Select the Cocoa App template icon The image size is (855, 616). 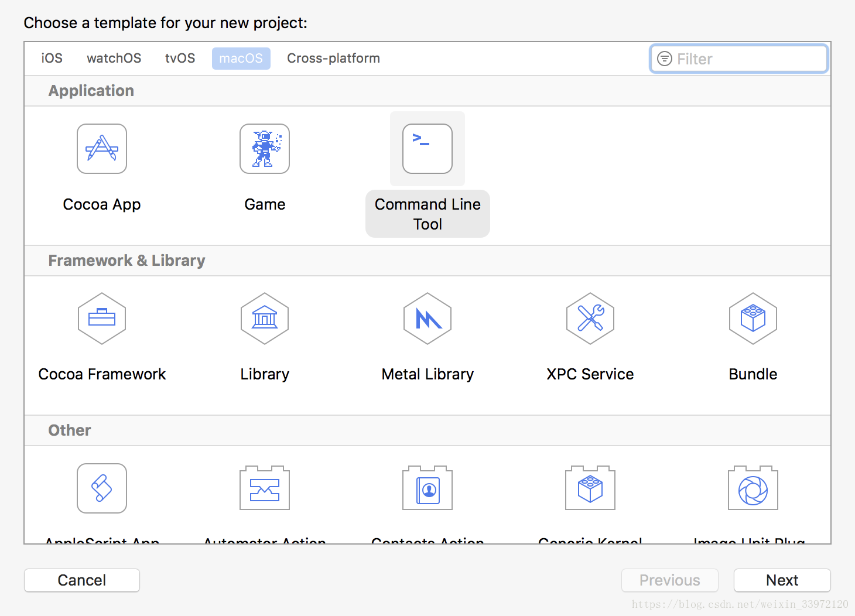pyautogui.click(x=102, y=149)
